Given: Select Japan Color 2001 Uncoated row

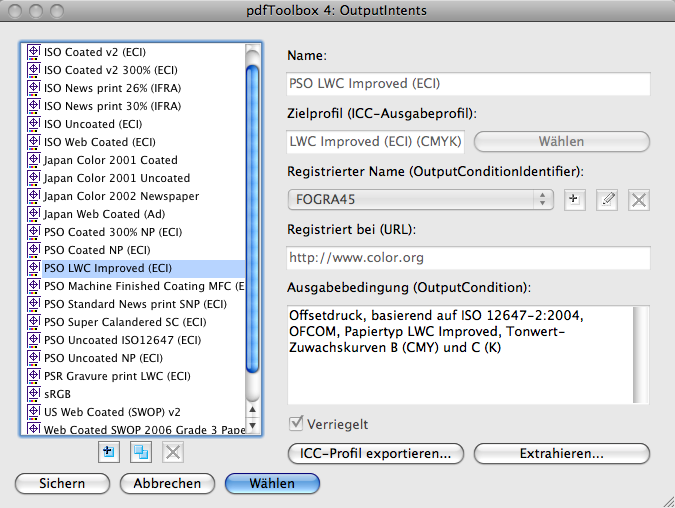Looking at the screenshot, I should point(133,178).
